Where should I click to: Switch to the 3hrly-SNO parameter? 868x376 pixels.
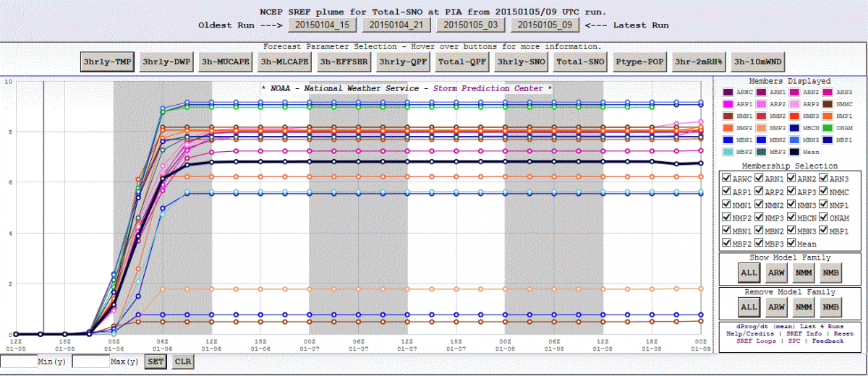pyautogui.click(x=522, y=62)
